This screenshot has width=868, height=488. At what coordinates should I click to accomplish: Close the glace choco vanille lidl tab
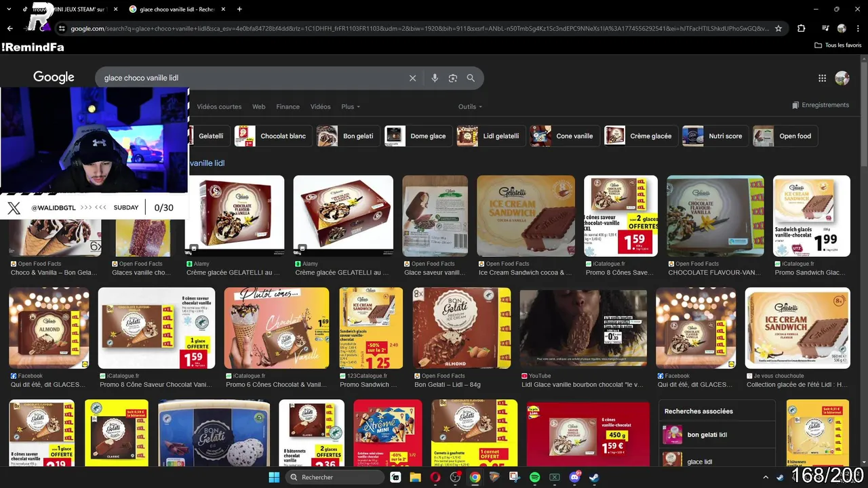coord(224,9)
